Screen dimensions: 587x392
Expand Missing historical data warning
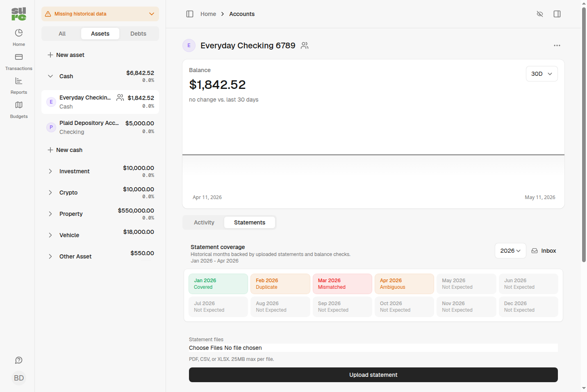pos(100,14)
